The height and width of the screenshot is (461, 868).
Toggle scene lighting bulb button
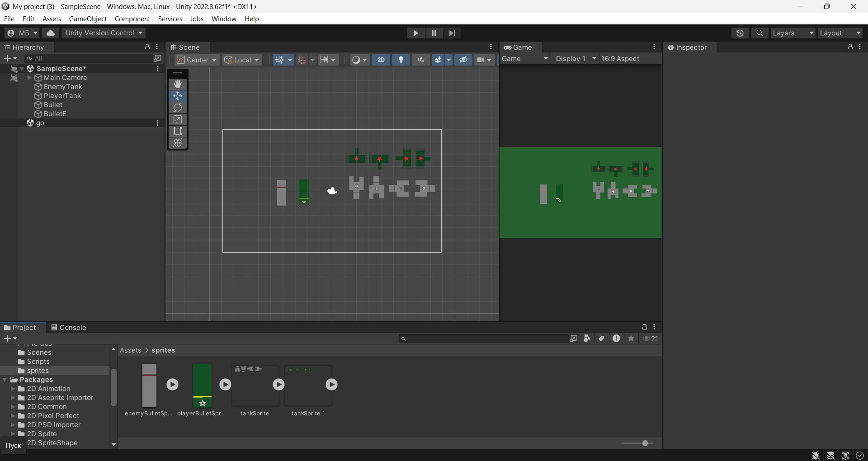point(401,60)
